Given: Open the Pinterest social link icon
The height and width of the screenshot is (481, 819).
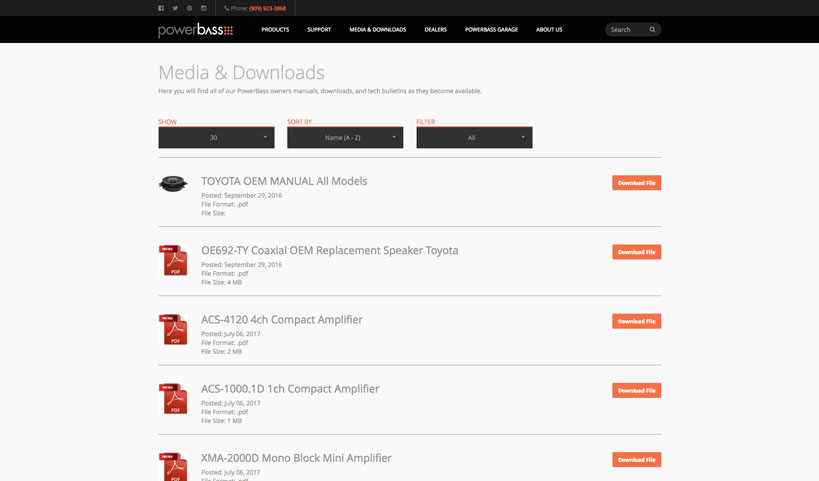Looking at the screenshot, I should pos(190,8).
